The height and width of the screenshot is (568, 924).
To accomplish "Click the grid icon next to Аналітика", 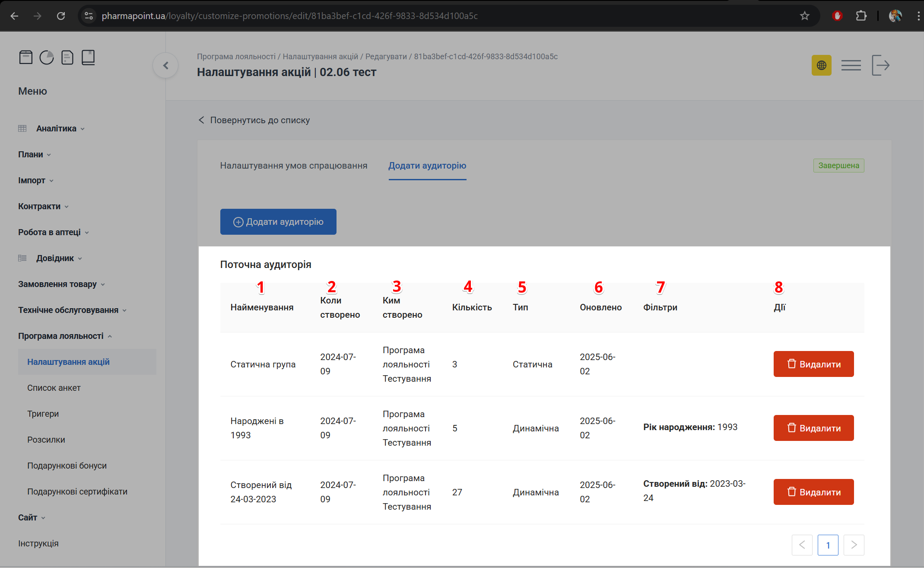I will coord(22,128).
